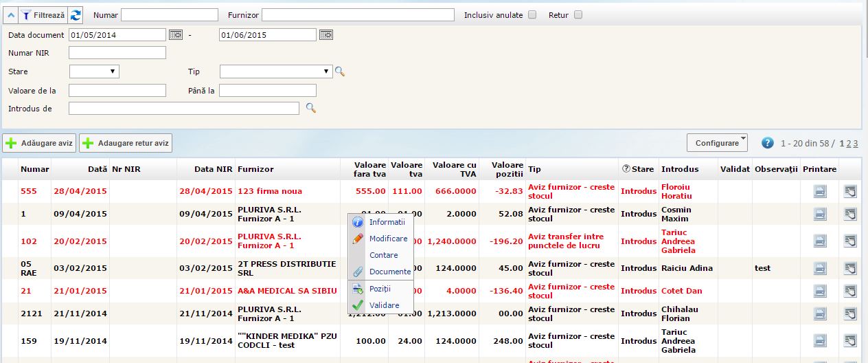Viewport: 868px width, 363px height.
Task: Expand the Stare dropdown
Action: click(95, 71)
